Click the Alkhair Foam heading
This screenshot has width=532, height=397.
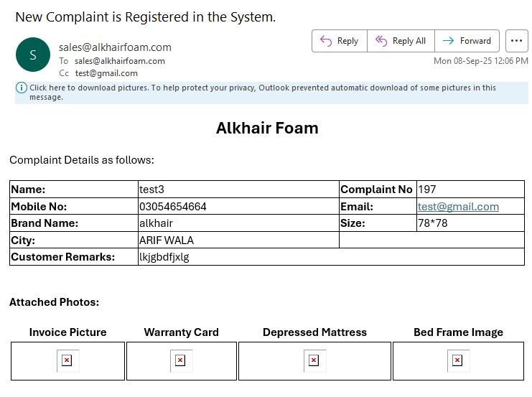(x=267, y=129)
